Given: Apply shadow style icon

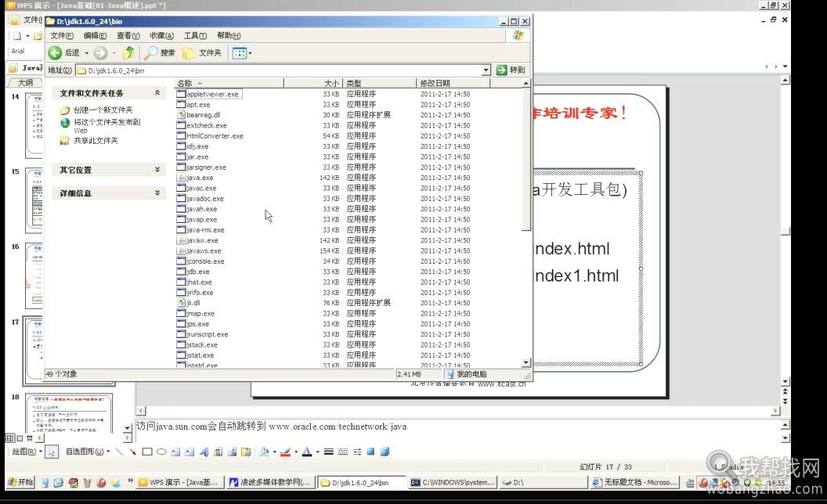Looking at the screenshot, I should [x=370, y=452].
